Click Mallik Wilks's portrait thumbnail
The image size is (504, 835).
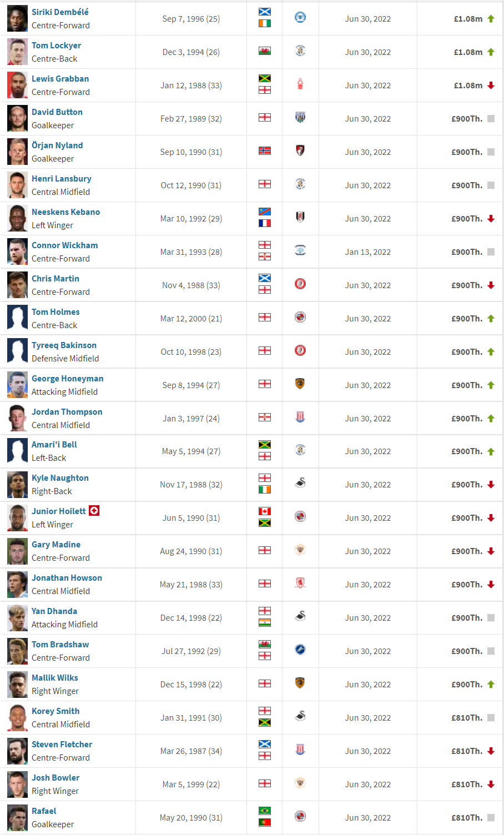pos(17,684)
